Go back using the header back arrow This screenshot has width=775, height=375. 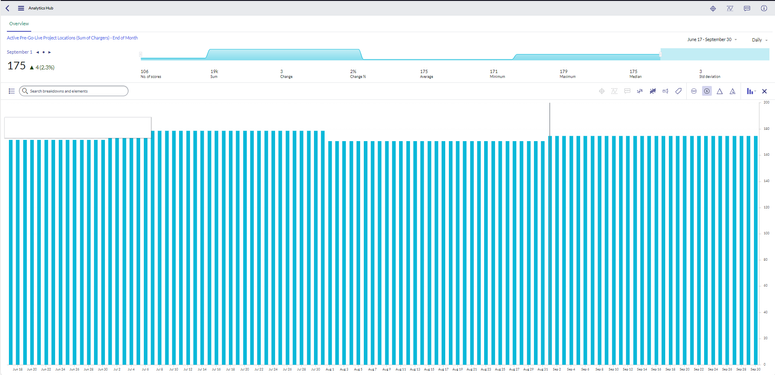pyautogui.click(x=7, y=8)
